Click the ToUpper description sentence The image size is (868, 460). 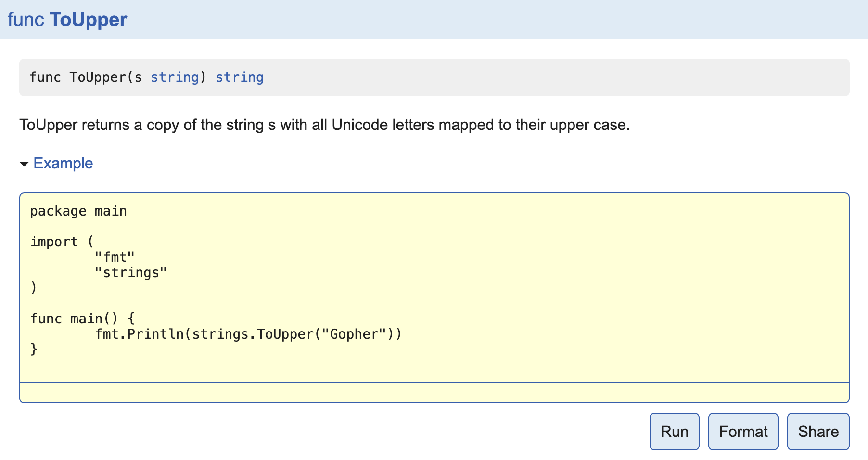coord(324,125)
